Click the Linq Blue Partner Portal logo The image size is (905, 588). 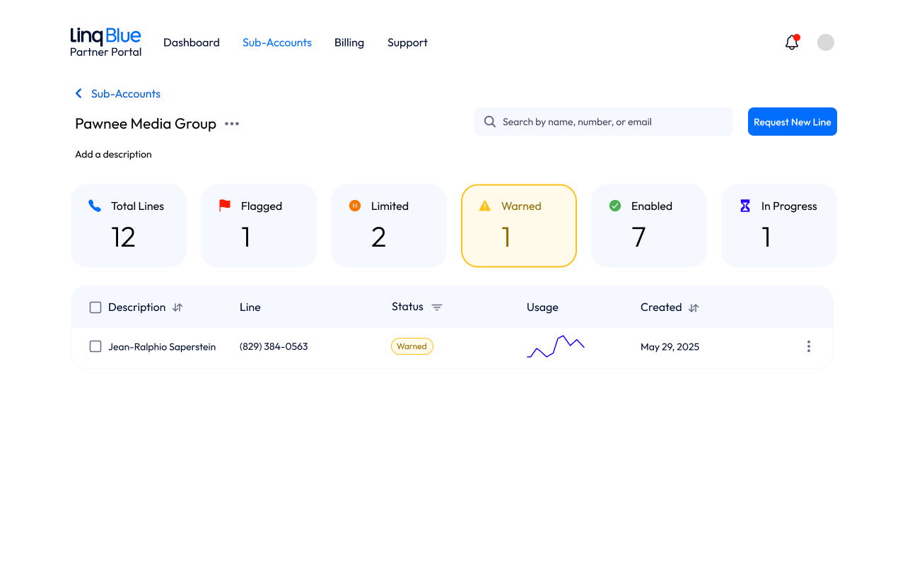[x=105, y=42]
